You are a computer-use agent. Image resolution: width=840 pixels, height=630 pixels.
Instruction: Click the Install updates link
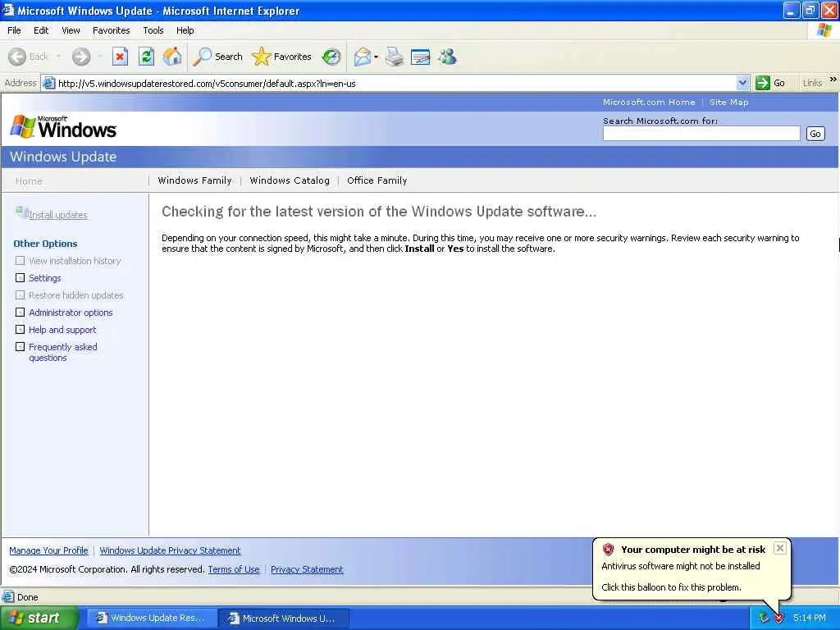pos(58,215)
